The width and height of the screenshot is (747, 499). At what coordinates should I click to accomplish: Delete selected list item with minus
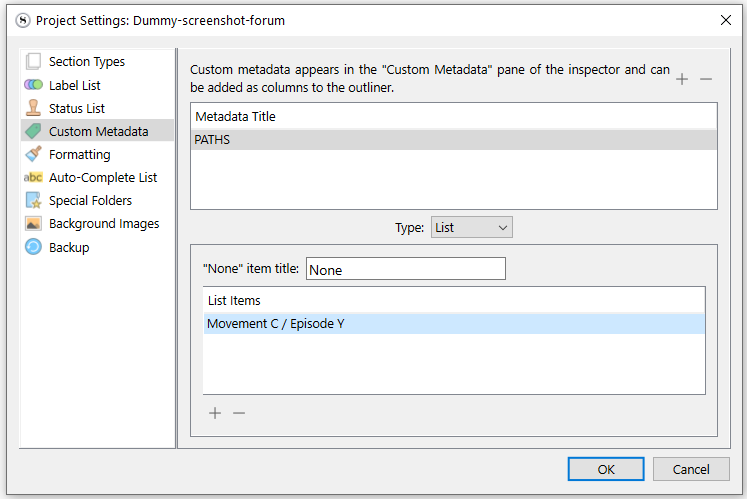click(x=239, y=413)
